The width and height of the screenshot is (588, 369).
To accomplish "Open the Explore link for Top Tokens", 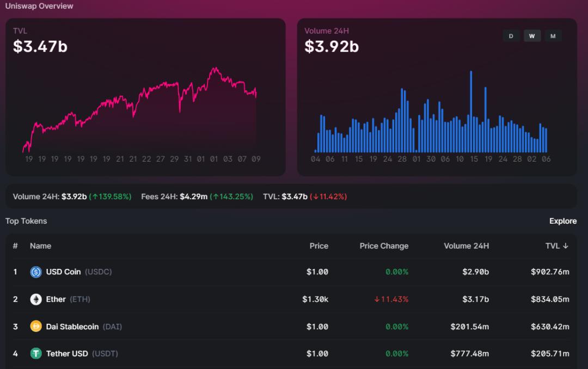I will point(562,221).
